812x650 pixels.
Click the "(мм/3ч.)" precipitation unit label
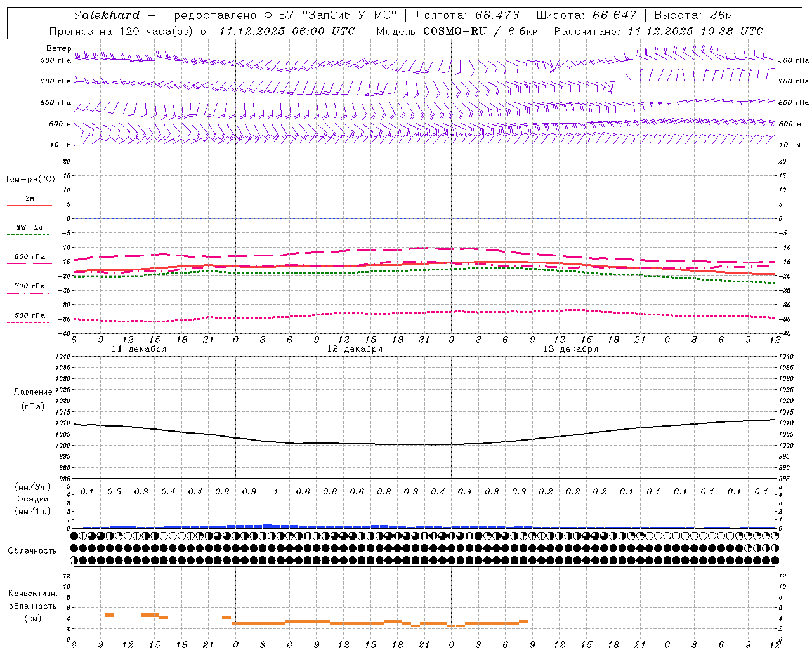tap(33, 487)
